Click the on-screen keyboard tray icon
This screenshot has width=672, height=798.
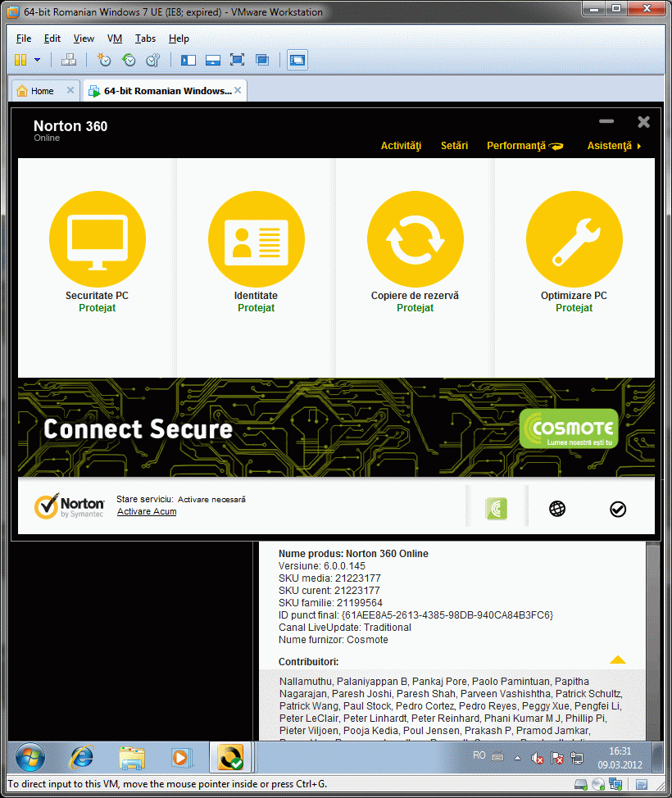click(497, 757)
